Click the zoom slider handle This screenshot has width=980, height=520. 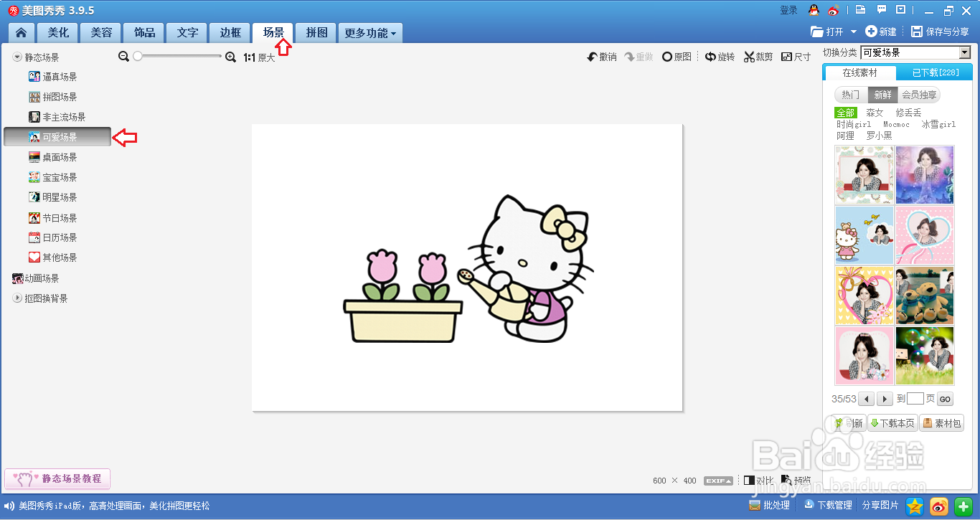coord(138,56)
